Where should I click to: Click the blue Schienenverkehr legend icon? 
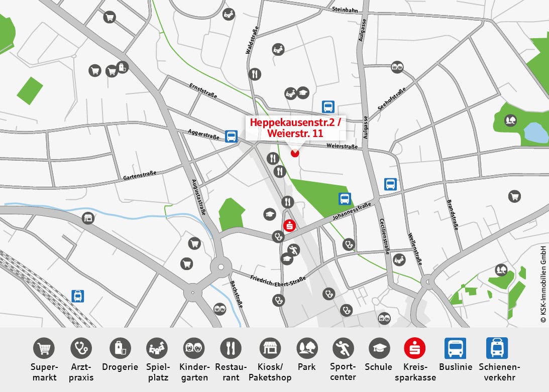point(497,348)
